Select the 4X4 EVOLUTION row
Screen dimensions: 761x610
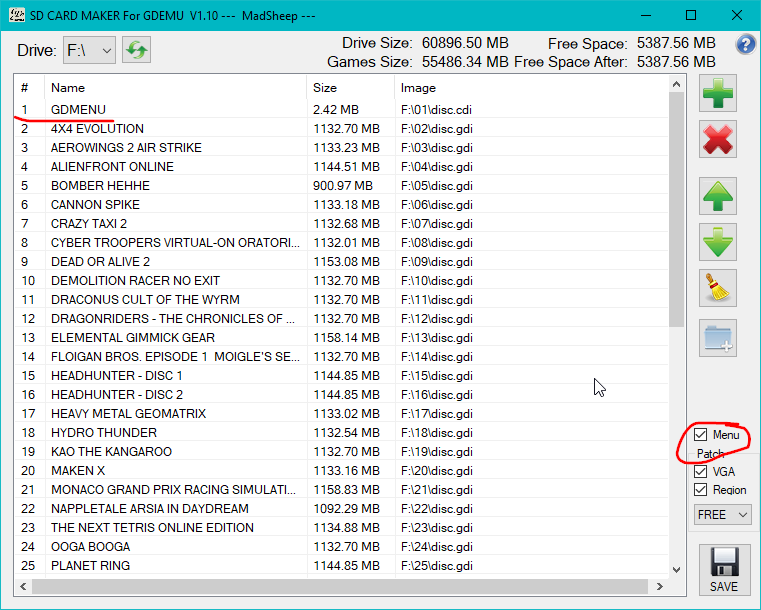pos(341,129)
